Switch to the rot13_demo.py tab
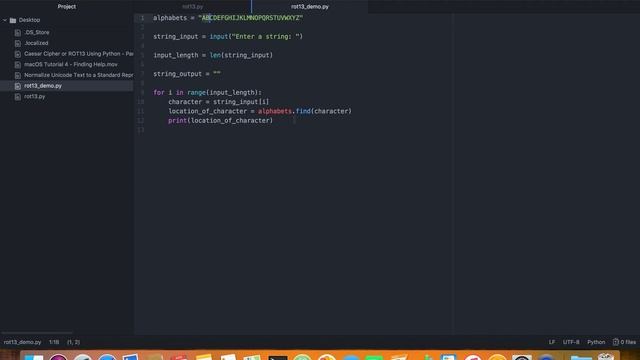640x360 pixels. [310, 7]
